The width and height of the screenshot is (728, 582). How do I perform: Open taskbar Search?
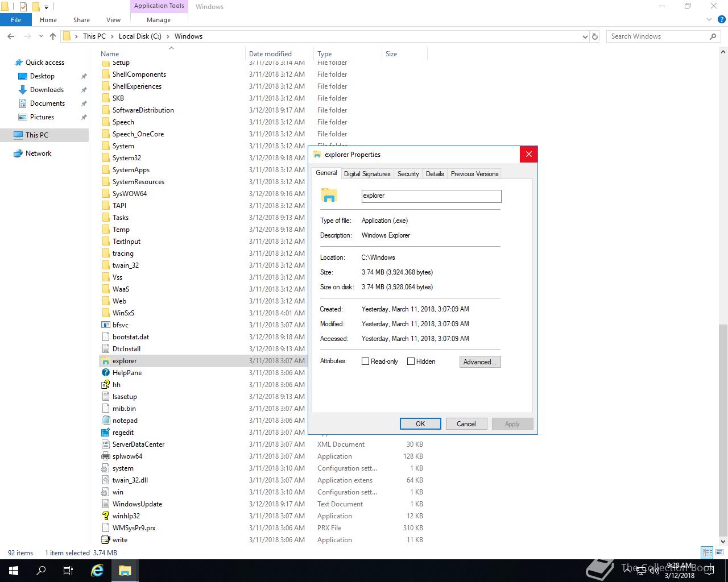pyautogui.click(x=41, y=571)
